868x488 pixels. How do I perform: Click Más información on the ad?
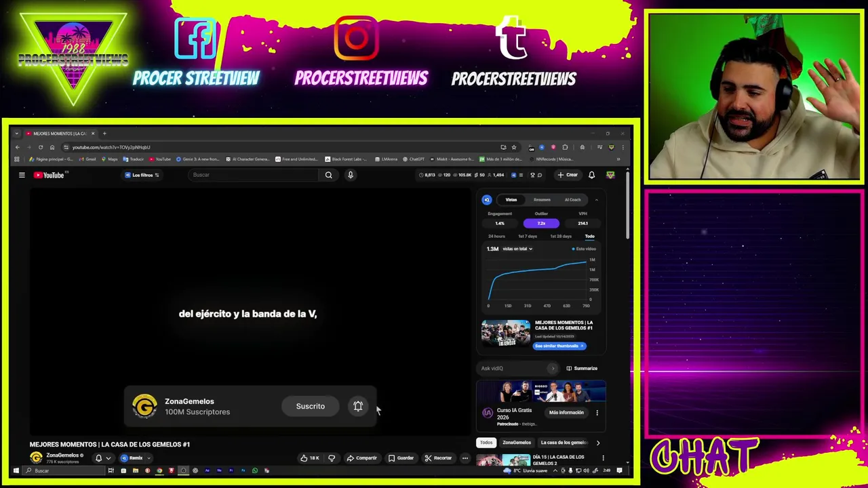(x=566, y=413)
